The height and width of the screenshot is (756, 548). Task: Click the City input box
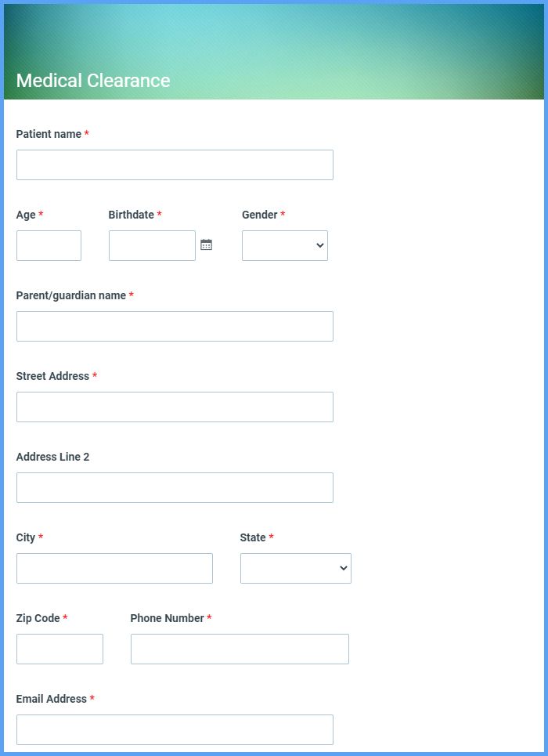pyautogui.click(x=114, y=568)
